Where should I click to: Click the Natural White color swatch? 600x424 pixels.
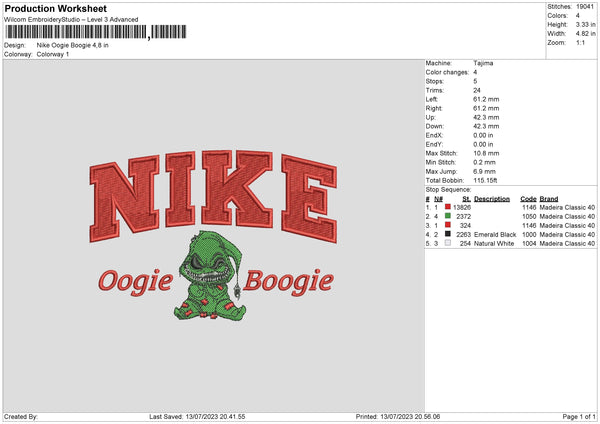[447, 243]
